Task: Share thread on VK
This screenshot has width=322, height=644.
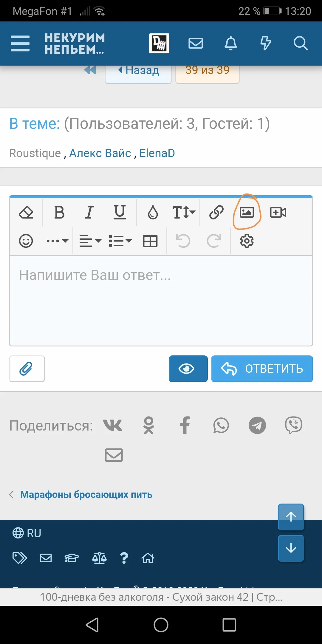Action: click(x=112, y=425)
